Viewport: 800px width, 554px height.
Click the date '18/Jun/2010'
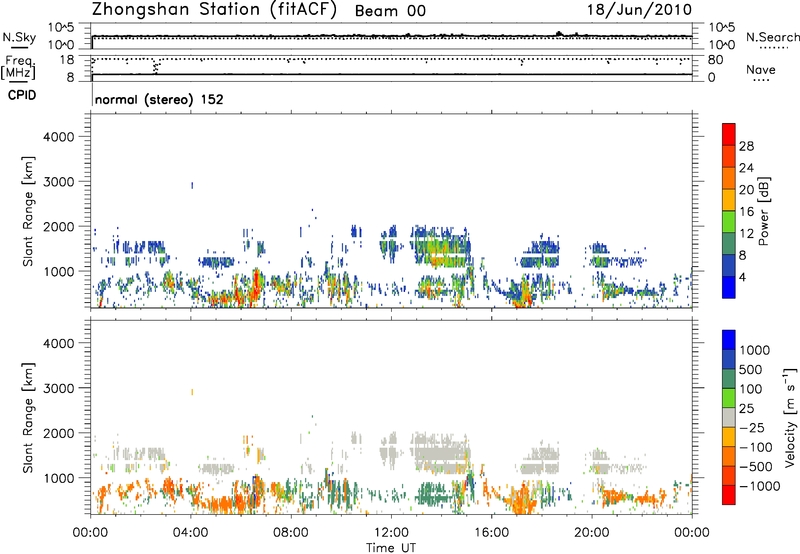(639, 10)
